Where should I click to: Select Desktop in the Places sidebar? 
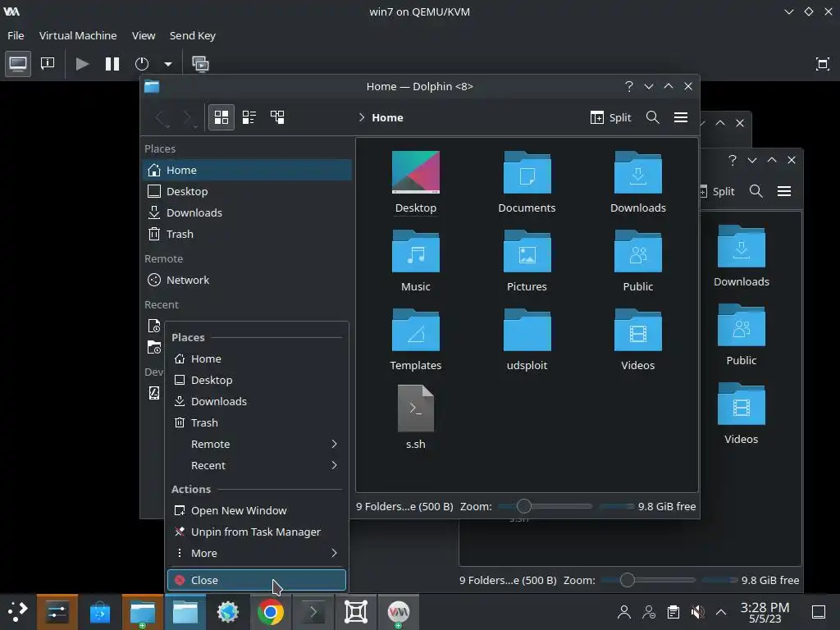248,191
